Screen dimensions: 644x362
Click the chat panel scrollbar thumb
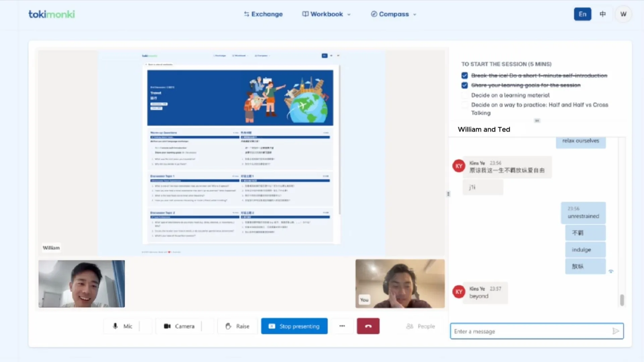click(622, 300)
